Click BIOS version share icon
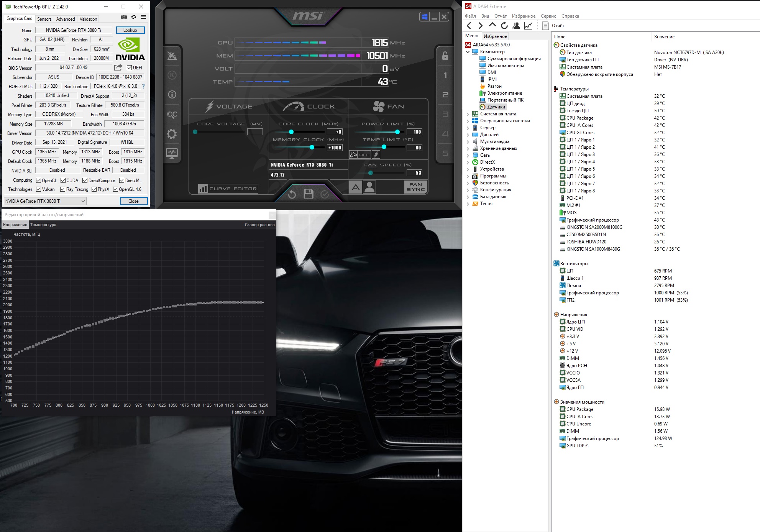The width and height of the screenshot is (760, 532). [x=118, y=67]
